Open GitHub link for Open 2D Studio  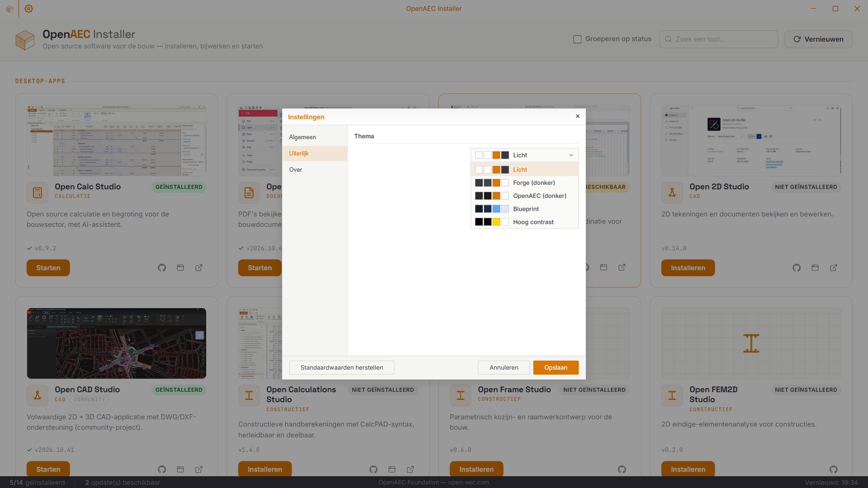(x=797, y=268)
